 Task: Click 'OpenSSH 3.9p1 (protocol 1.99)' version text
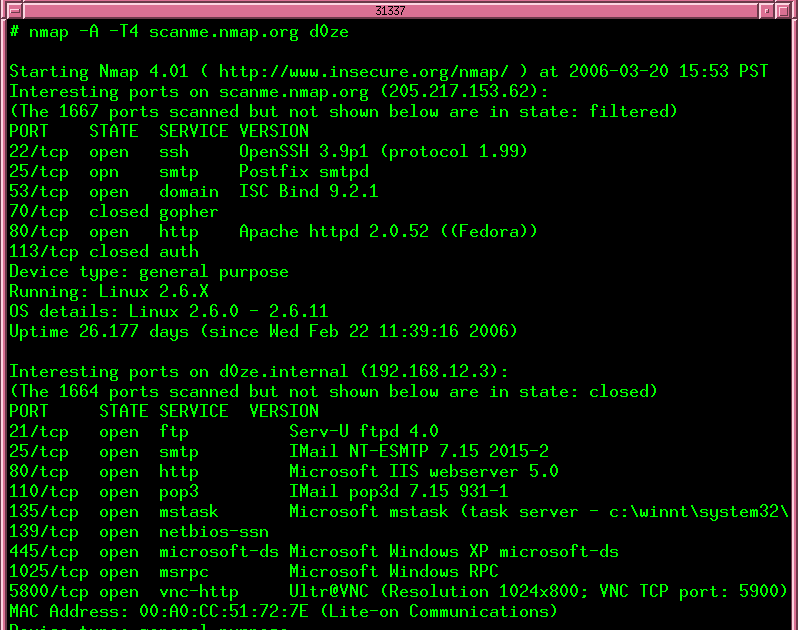383,152
